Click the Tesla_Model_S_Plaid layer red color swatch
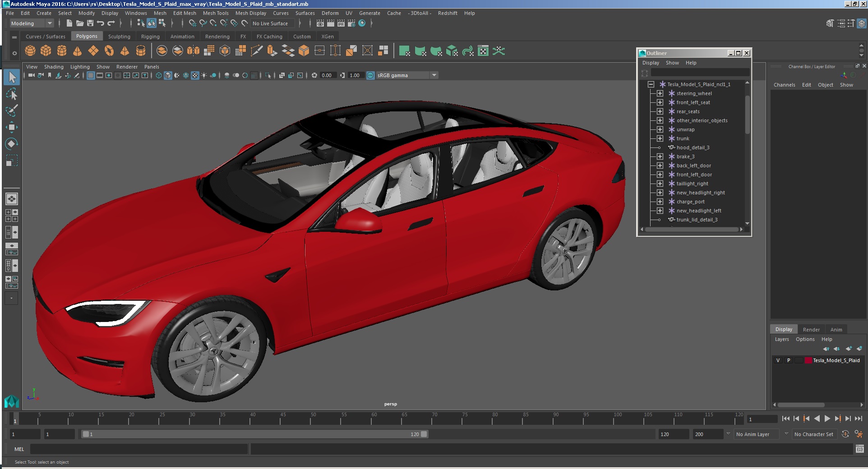 click(808, 360)
